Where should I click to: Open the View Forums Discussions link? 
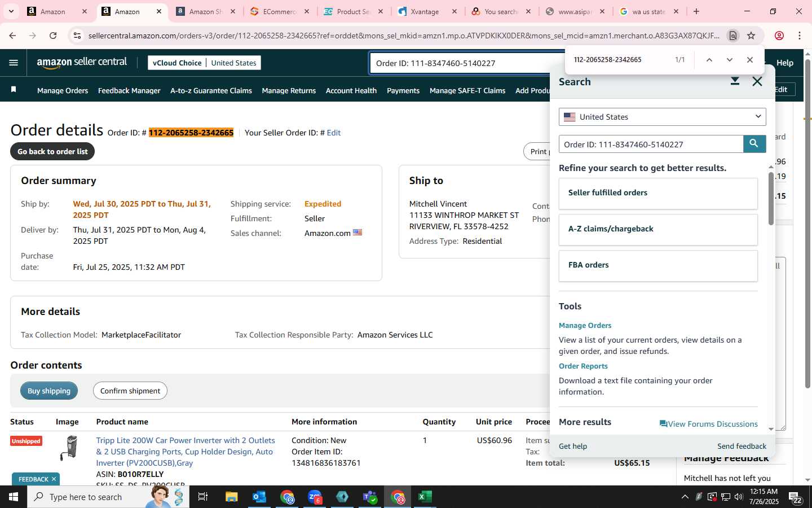709,424
